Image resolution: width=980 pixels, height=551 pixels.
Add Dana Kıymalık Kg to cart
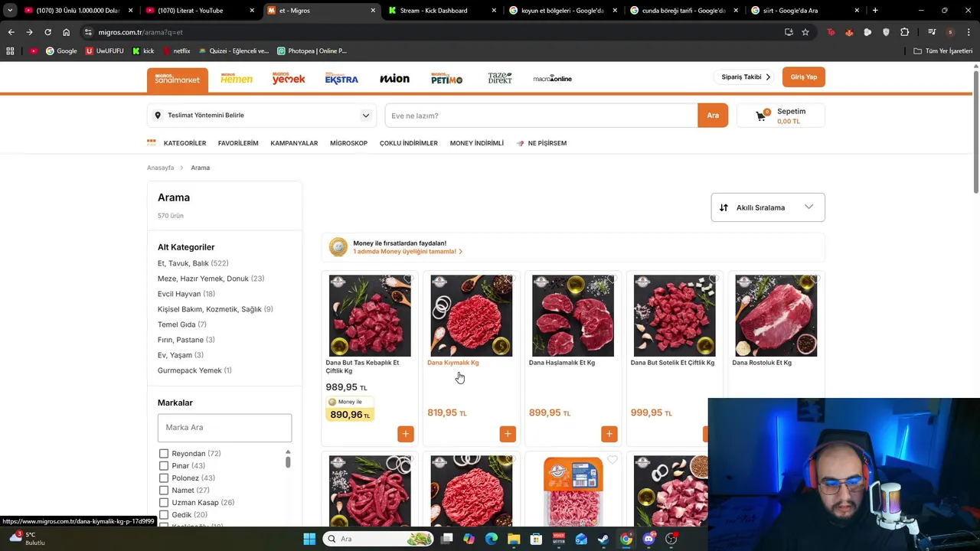pyautogui.click(x=508, y=434)
